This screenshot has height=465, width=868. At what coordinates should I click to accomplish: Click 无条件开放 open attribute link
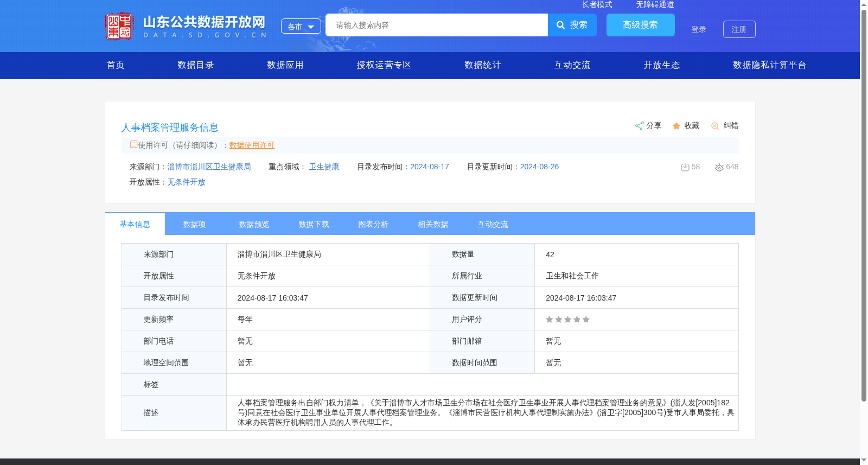pyautogui.click(x=186, y=182)
